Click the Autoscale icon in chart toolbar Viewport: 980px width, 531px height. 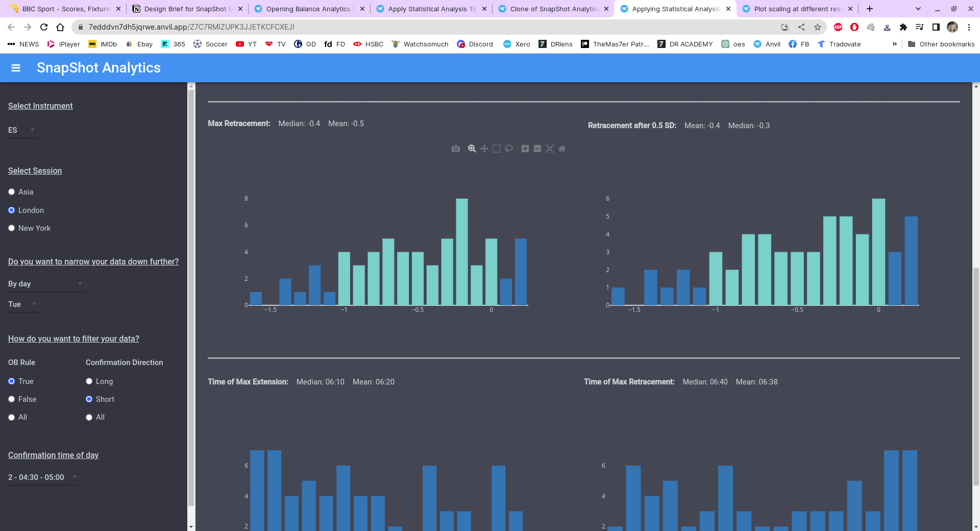coord(550,149)
